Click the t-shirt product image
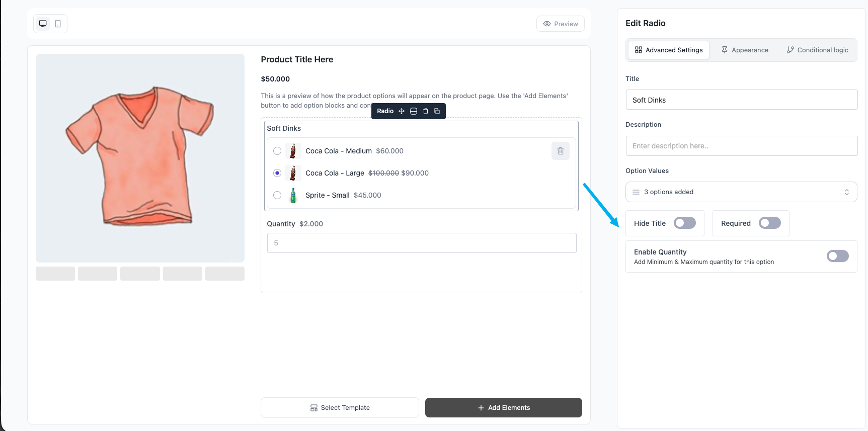 tap(140, 158)
